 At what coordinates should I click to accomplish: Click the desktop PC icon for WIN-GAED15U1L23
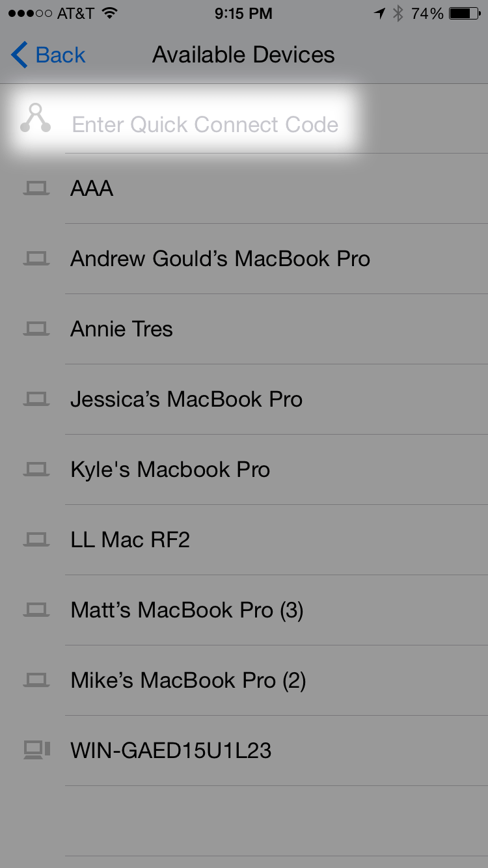(36, 751)
